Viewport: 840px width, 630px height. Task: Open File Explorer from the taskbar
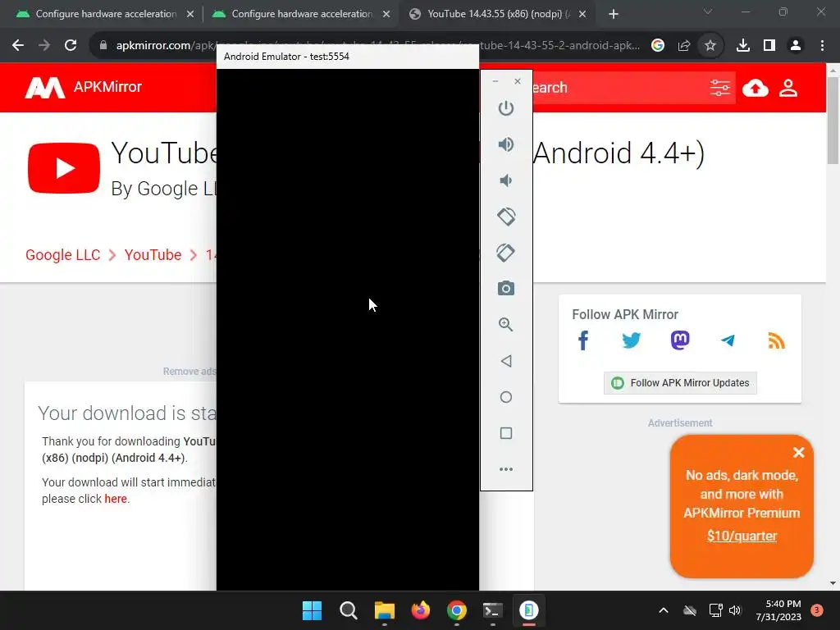pos(384,610)
